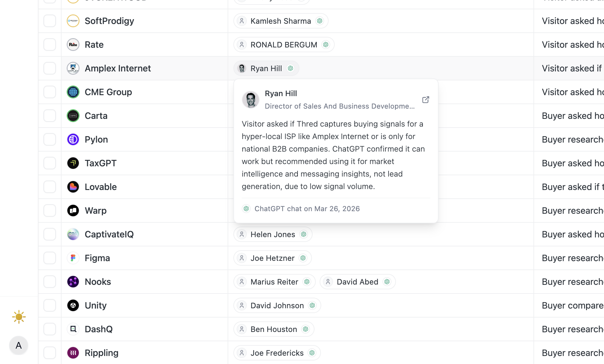Click the ChatGPT icon in popup footer

click(x=246, y=209)
